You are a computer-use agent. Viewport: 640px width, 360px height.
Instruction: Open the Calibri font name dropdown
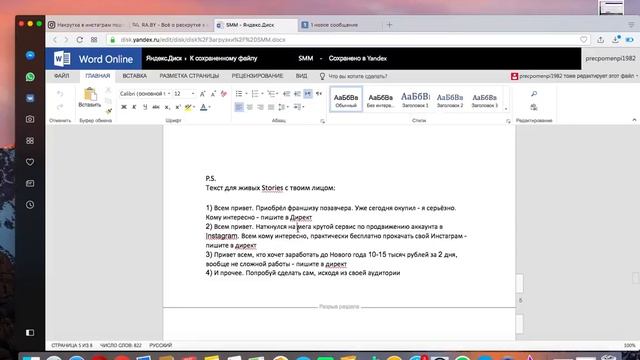pos(169,94)
